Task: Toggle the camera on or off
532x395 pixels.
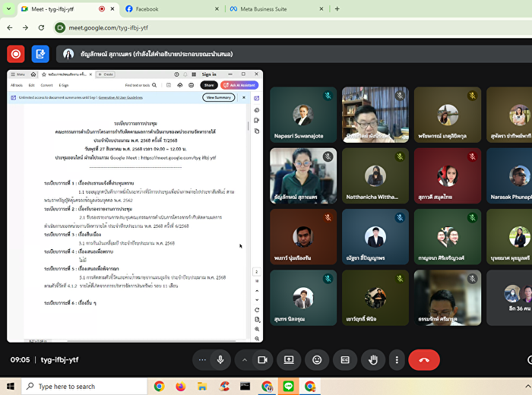Action: [262, 359]
